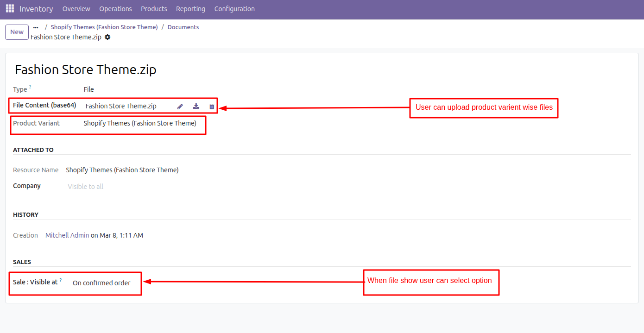Open Sale Visible at selection dropdown
This screenshot has height=333, width=644.
pyautogui.click(x=101, y=283)
